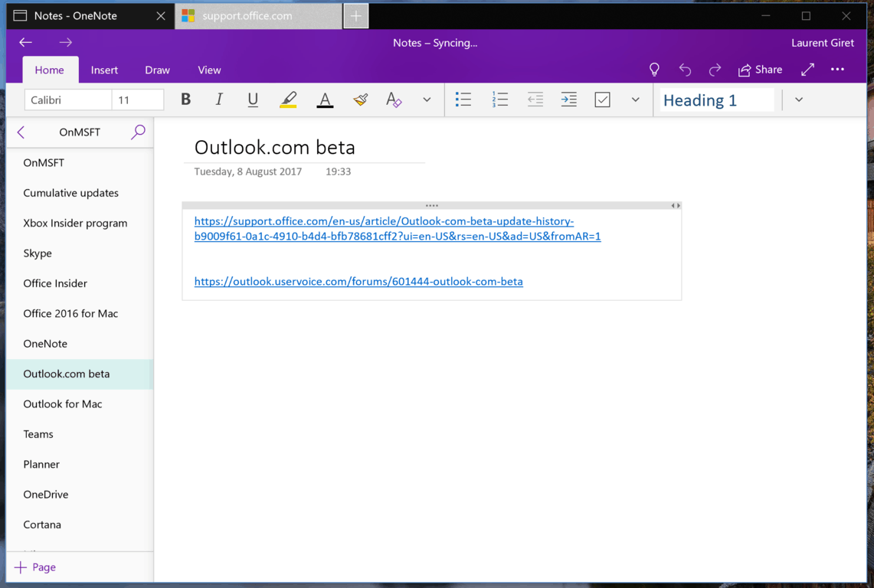Apply black font color
Viewport: 874px width, 588px height.
[325, 100]
